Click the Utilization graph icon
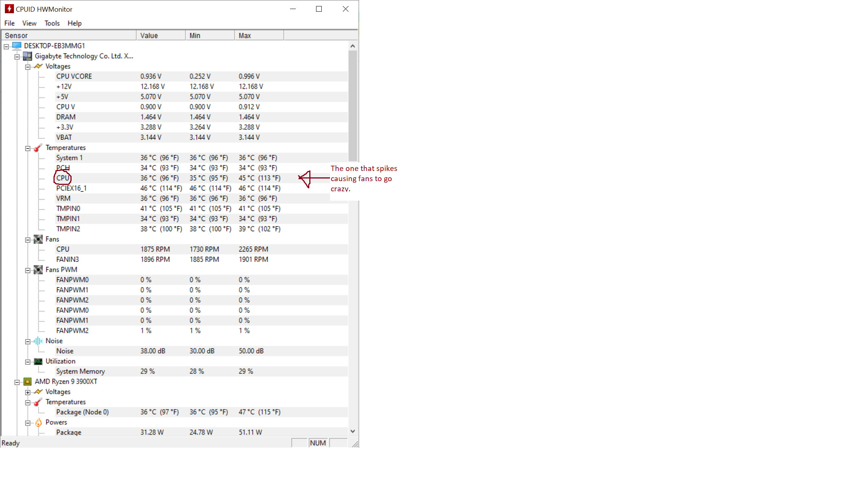The height and width of the screenshot is (488, 868). [38, 361]
